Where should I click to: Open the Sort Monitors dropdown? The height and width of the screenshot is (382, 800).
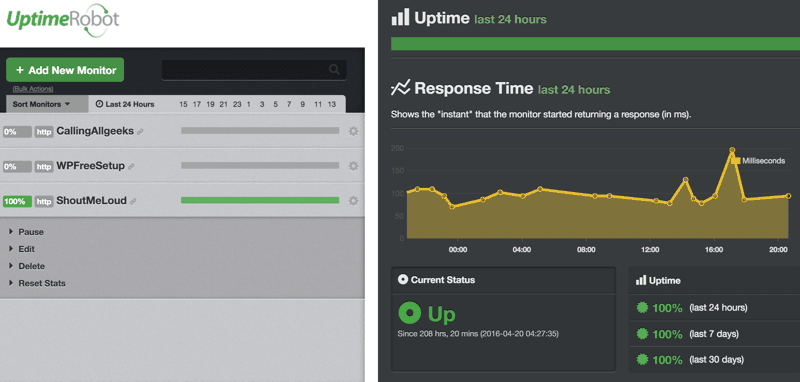[x=41, y=104]
